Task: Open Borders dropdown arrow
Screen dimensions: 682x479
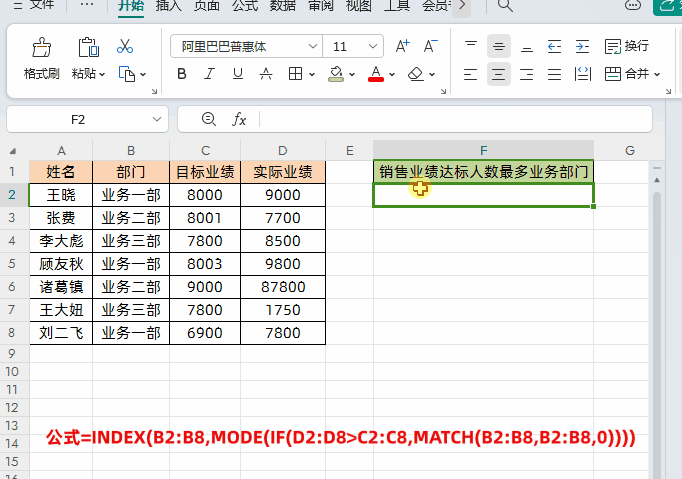Action: 312,74
